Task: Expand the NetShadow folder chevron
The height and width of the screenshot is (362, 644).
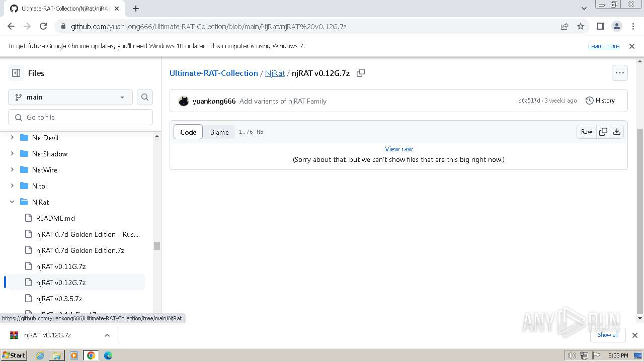Action: 12,154
